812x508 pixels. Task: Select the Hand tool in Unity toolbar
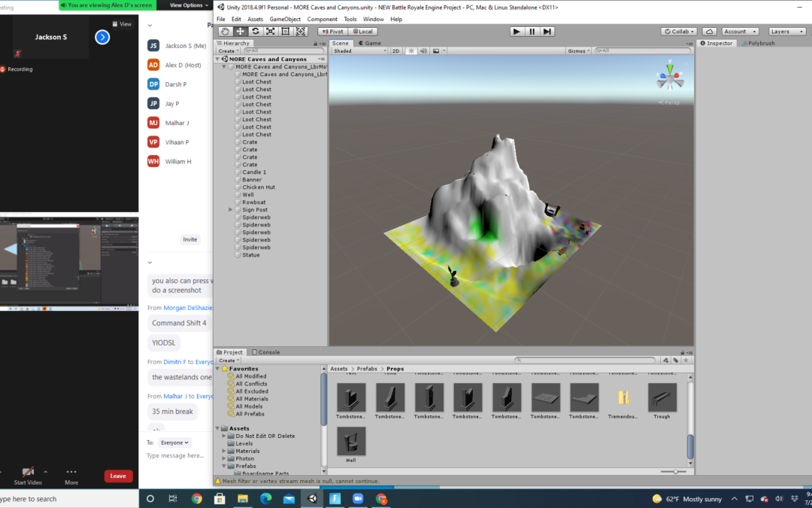(226, 32)
